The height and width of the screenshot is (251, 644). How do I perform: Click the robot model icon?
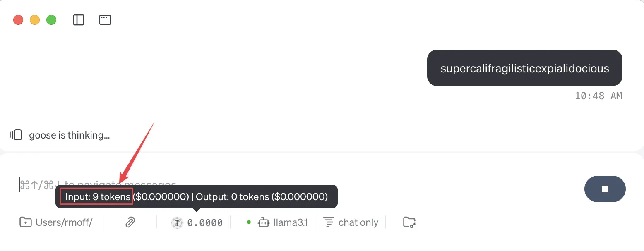(263, 222)
